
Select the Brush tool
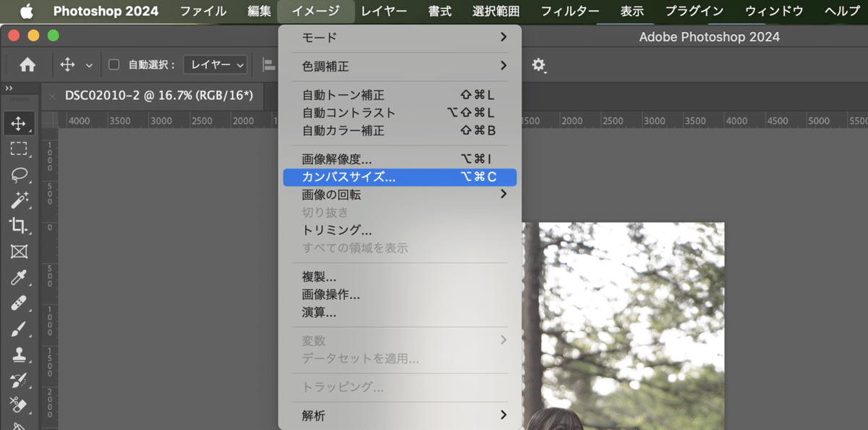point(18,329)
